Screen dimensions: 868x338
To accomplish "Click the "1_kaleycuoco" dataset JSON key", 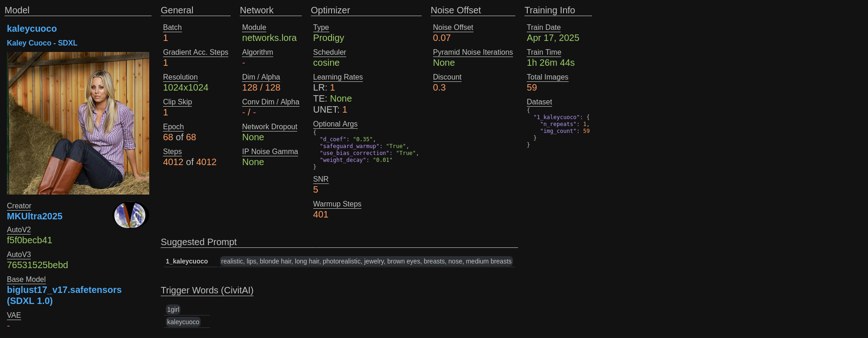I will point(558,117).
